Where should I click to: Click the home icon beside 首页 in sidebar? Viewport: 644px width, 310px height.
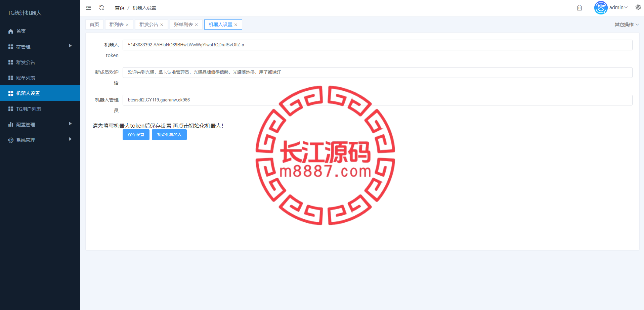coord(11,31)
